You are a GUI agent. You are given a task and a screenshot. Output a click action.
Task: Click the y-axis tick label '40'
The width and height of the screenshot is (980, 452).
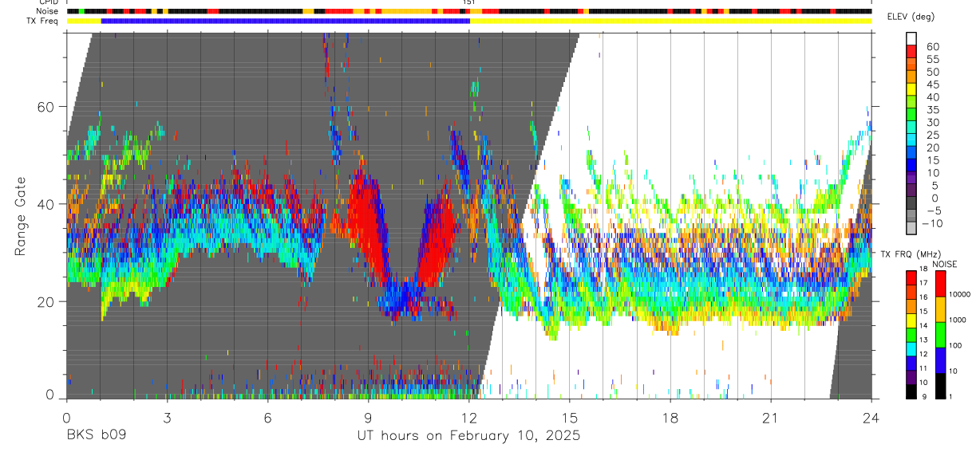coord(47,204)
